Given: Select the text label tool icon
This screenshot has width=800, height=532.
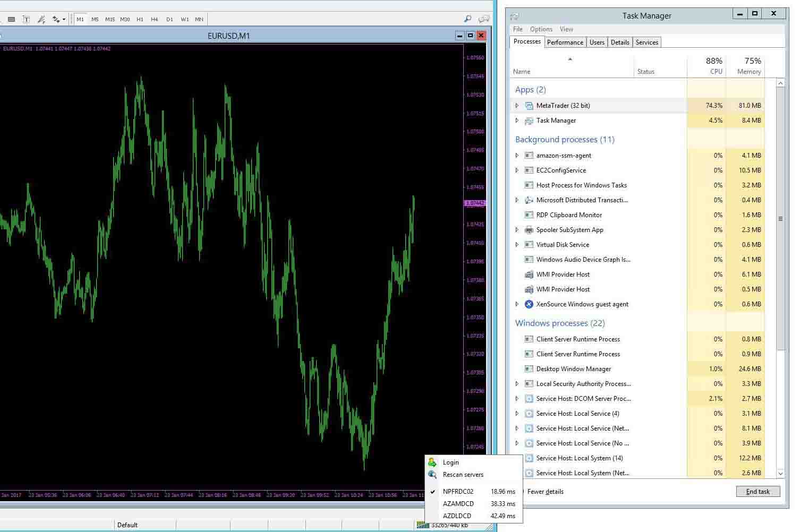Looking at the screenshot, I should point(11,19).
